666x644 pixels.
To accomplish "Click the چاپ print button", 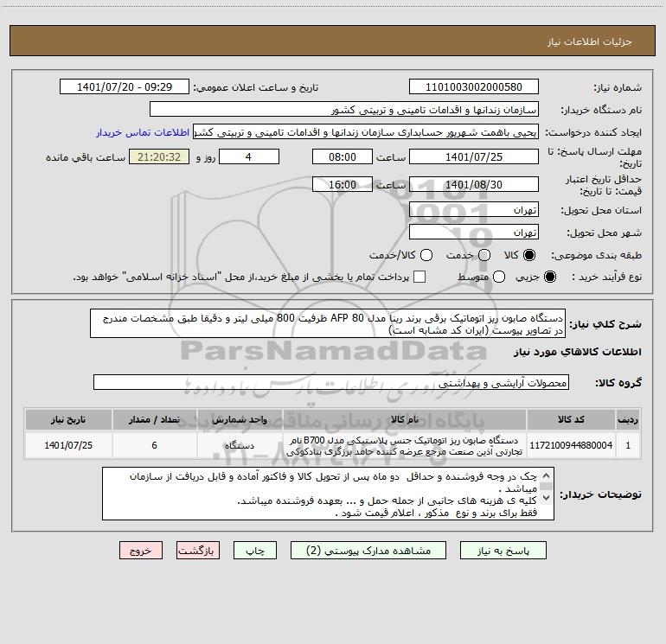I will pyautogui.click(x=255, y=551).
